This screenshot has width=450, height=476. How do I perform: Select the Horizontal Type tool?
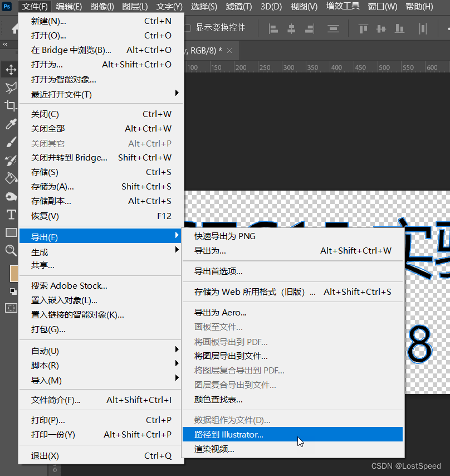(11, 215)
